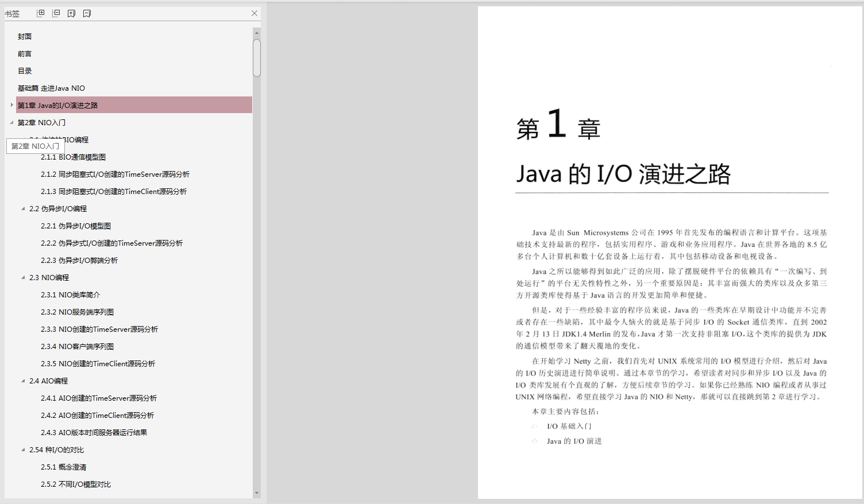Collapse the 2.4 AIO编程 section
The width and height of the screenshot is (864, 504).
(23, 381)
